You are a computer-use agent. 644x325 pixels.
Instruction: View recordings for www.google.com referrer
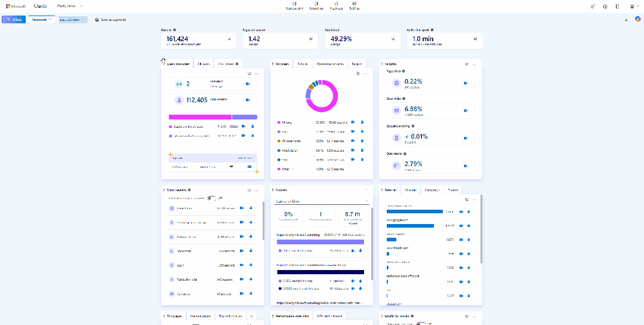tap(462, 226)
